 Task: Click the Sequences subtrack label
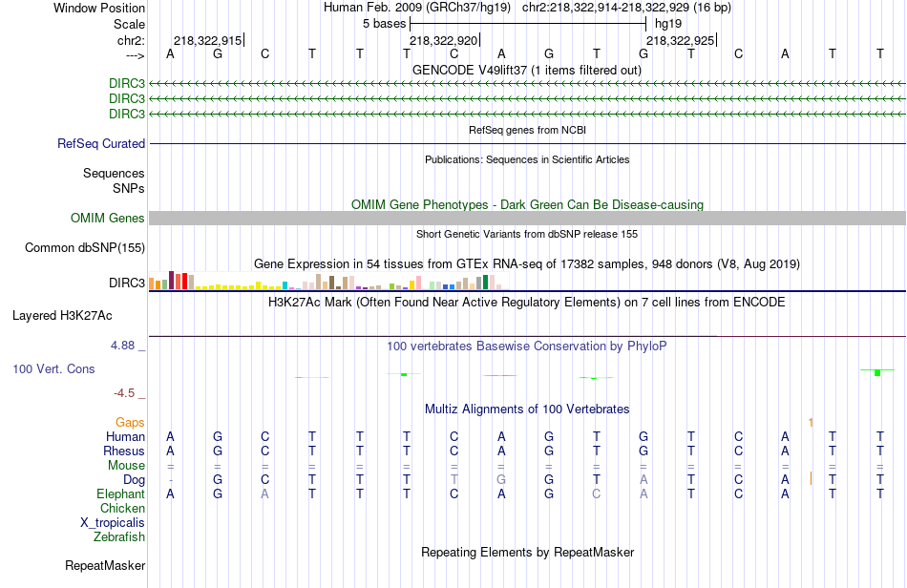click(x=114, y=174)
